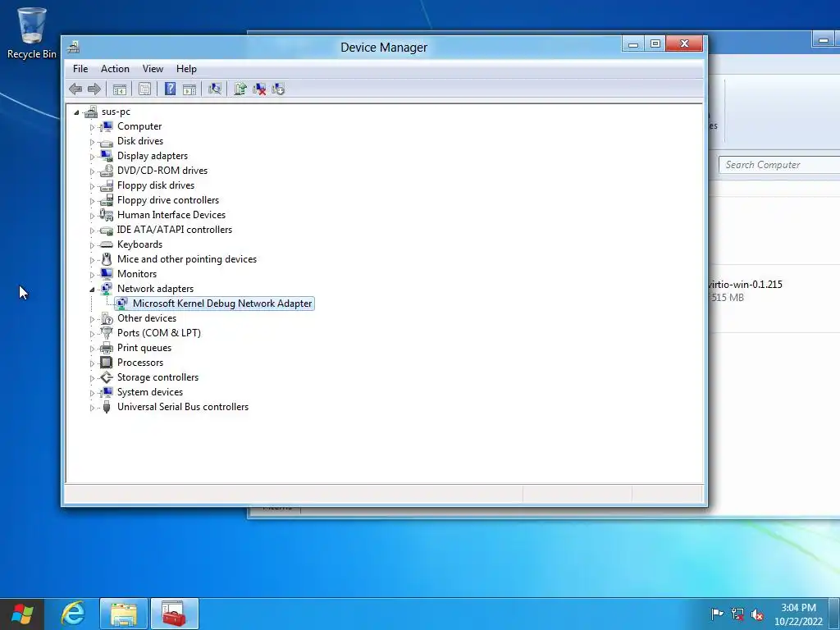Click the Processors chip icon
This screenshot has height=630, width=840.
pos(107,363)
